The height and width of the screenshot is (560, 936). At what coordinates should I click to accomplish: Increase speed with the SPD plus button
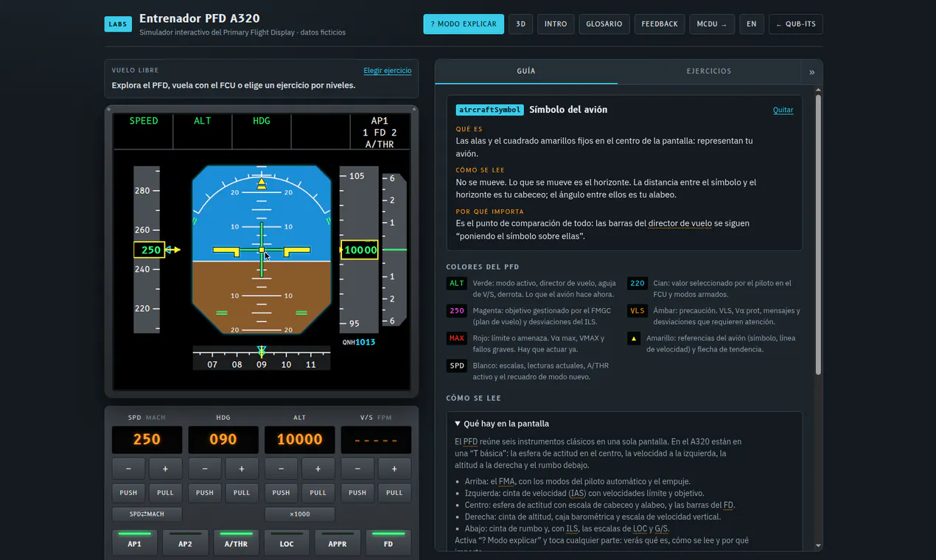click(165, 469)
